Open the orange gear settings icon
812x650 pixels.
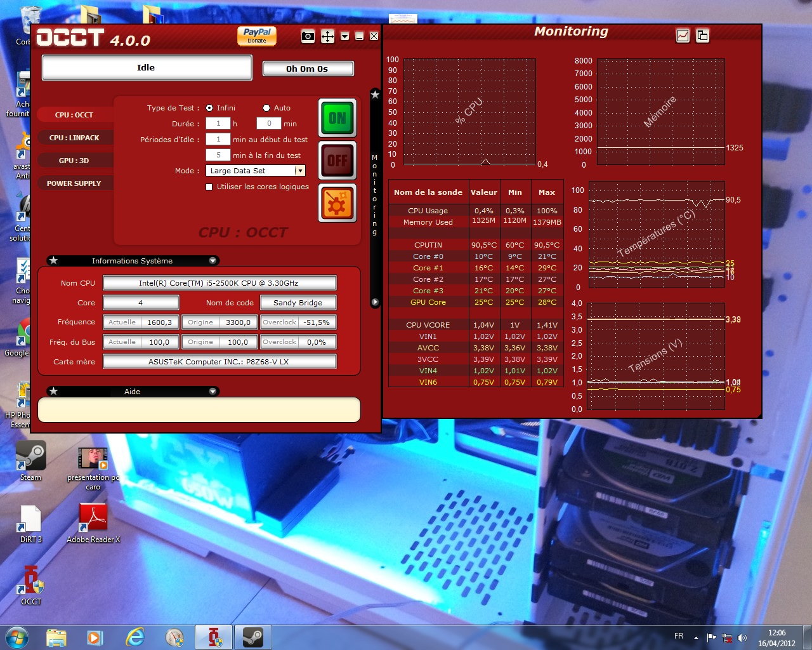(337, 204)
